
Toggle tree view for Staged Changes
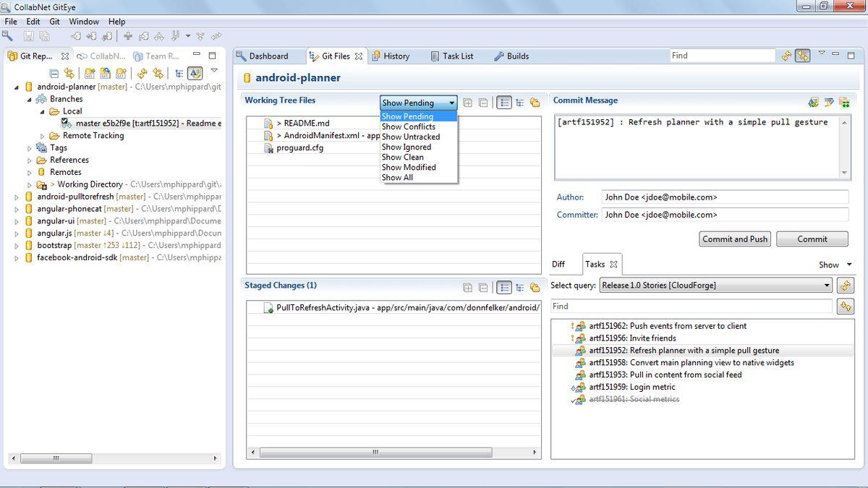(519, 287)
